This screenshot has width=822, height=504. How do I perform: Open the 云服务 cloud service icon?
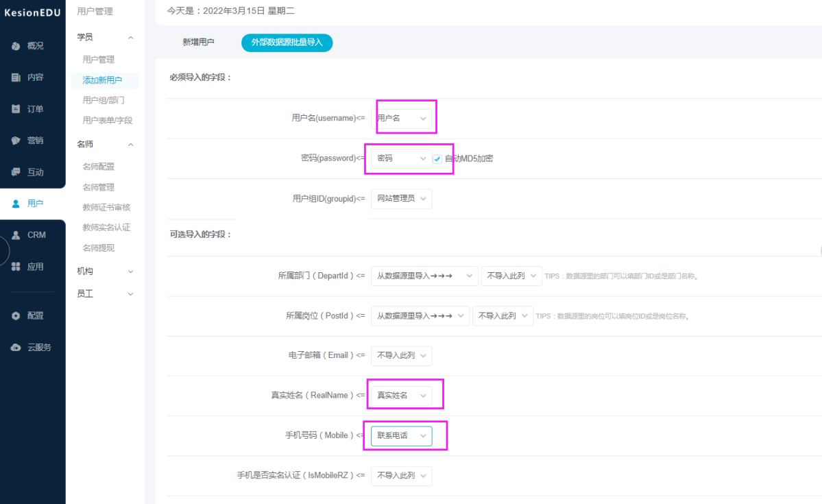(x=16, y=348)
